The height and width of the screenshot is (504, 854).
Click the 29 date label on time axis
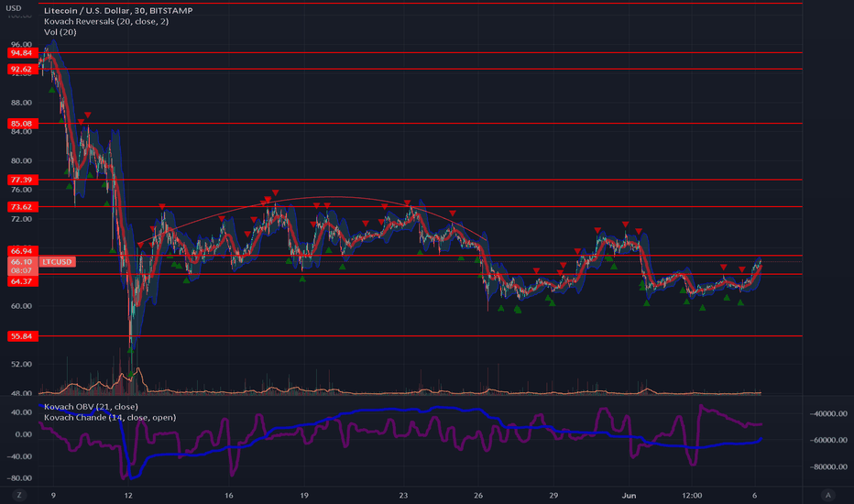[x=553, y=495]
